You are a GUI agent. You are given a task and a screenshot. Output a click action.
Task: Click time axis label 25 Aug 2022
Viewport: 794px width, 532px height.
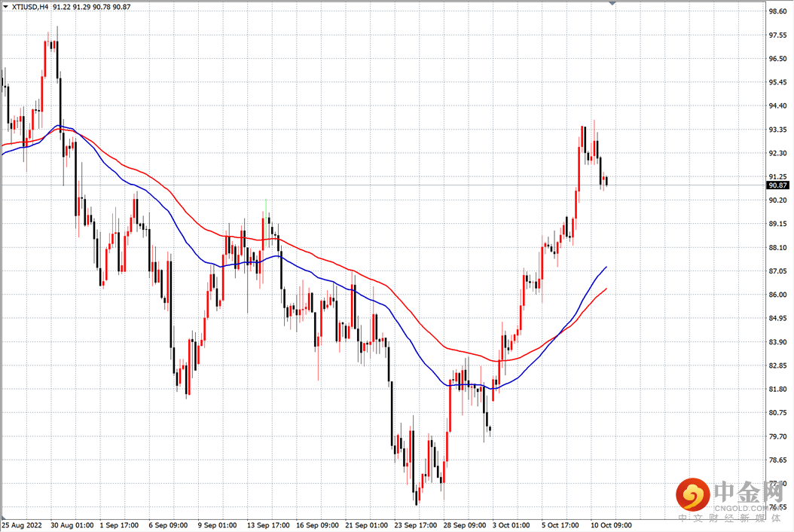pyautogui.click(x=23, y=525)
